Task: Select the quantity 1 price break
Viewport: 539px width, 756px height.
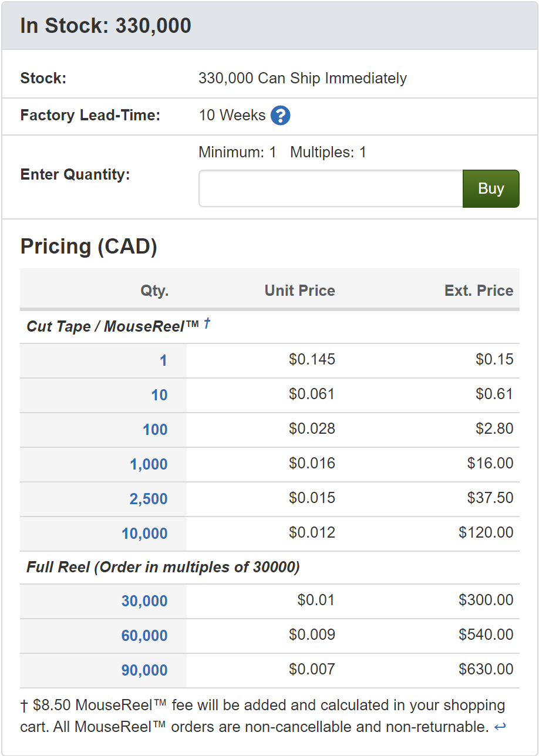Action: [x=163, y=360]
